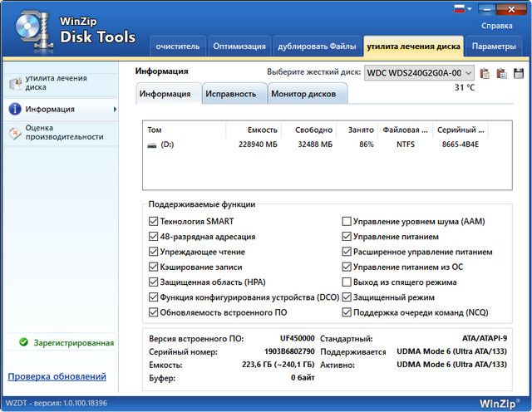Open the Монитор дисков tab
532x412 pixels.
(303, 94)
